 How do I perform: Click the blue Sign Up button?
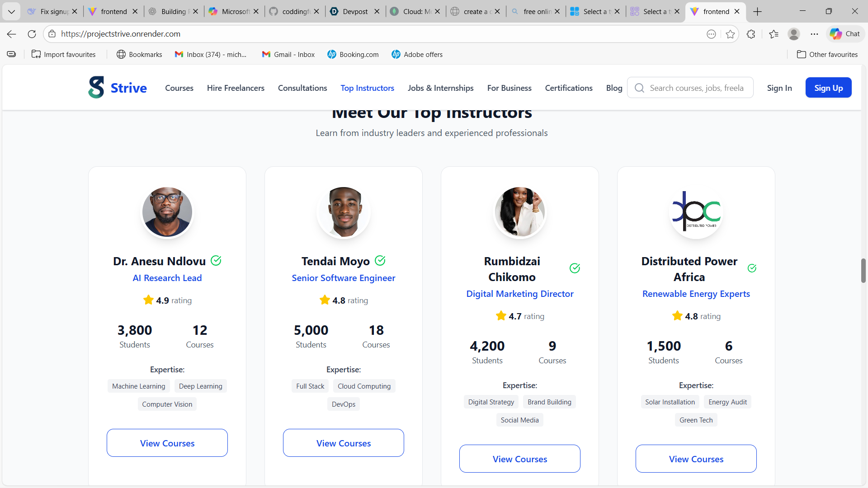828,88
